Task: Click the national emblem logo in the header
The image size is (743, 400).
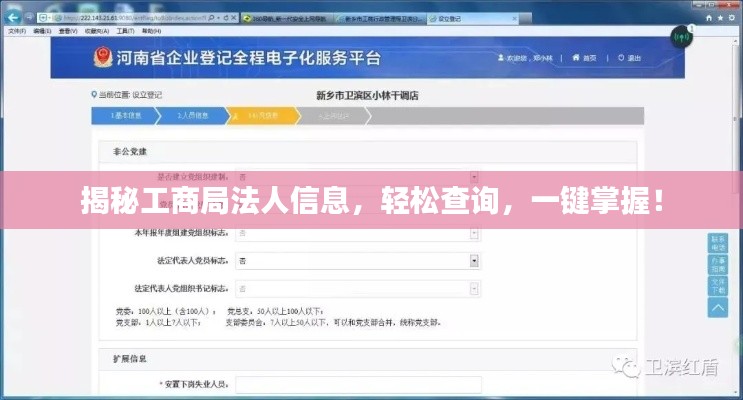Action: click(x=103, y=57)
